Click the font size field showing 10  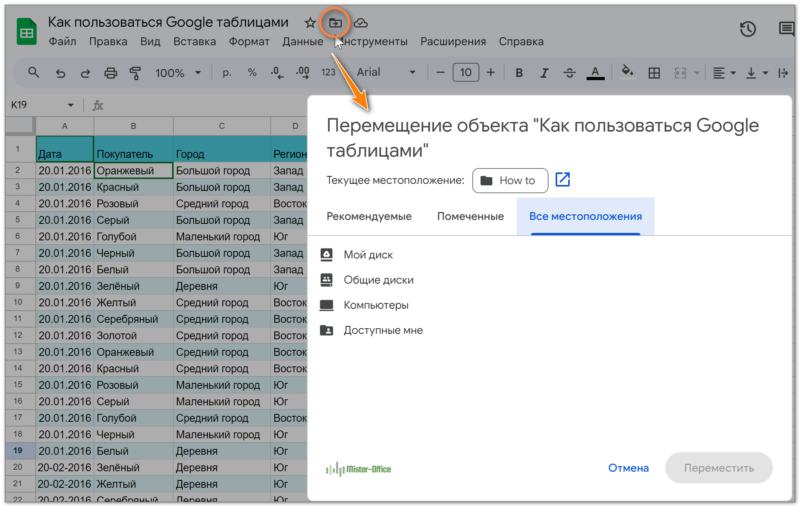[x=465, y=72]
